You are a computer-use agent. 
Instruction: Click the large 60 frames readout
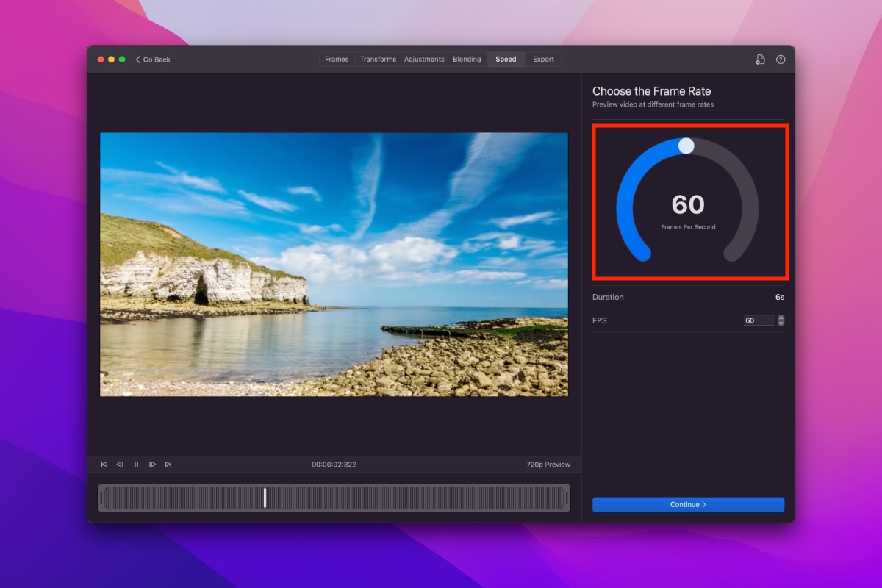[688, 204]
